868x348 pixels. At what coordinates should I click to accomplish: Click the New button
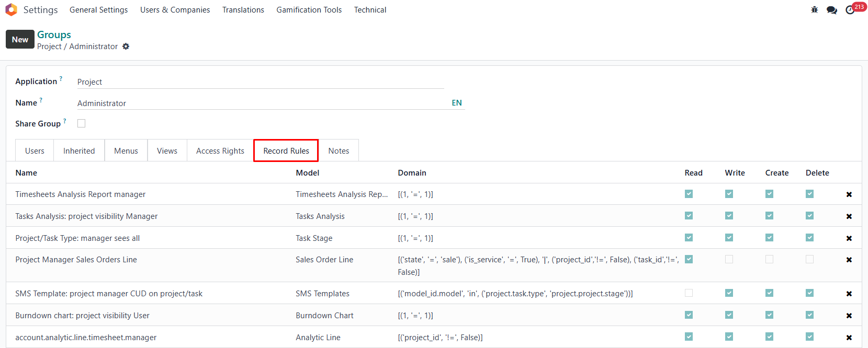pyautogui.click(x=20, y=39)
